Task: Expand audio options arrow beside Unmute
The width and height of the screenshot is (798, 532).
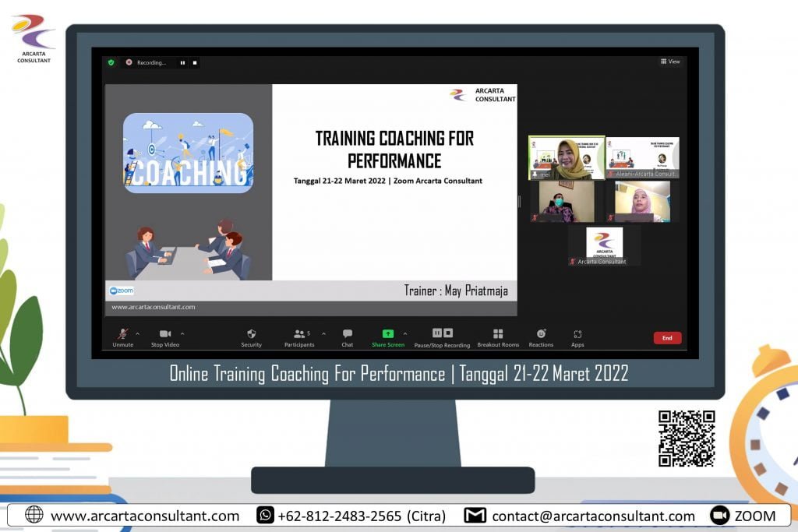Action: (x=138, y=333)
